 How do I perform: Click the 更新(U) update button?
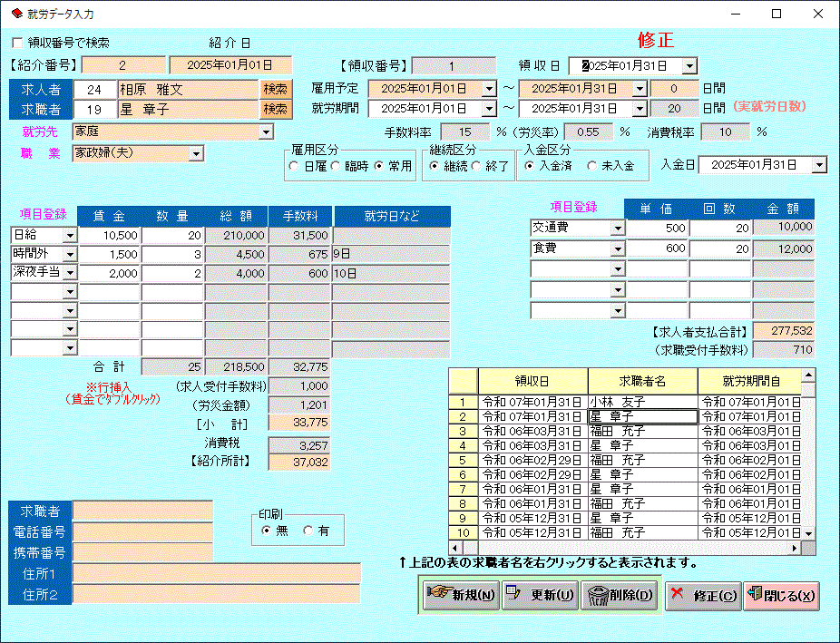pos(541,595)
